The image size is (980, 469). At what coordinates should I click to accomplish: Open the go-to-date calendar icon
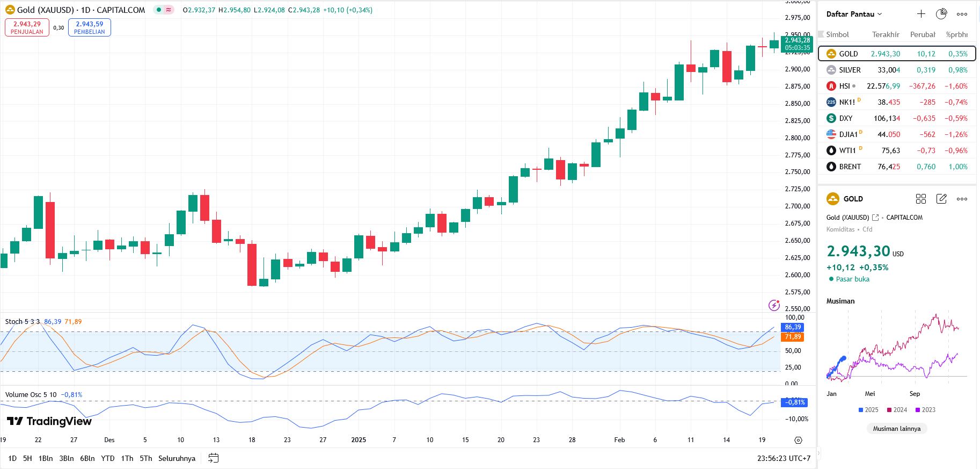213,458
